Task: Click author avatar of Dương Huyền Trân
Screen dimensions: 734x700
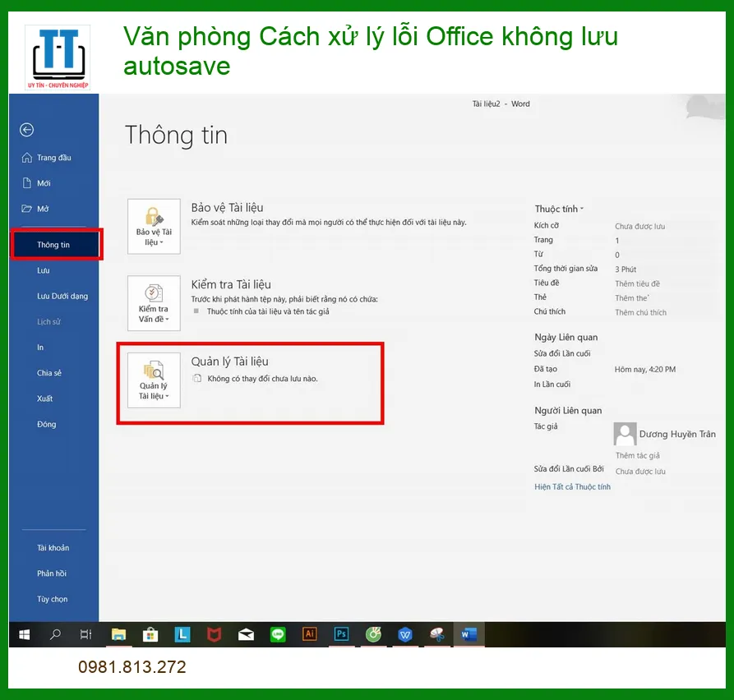Action: [625, 434]
